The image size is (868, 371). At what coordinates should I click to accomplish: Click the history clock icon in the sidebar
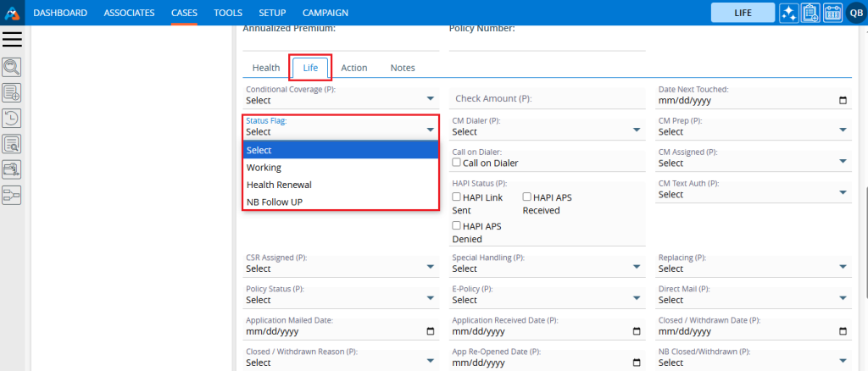[x=12, y=119]
